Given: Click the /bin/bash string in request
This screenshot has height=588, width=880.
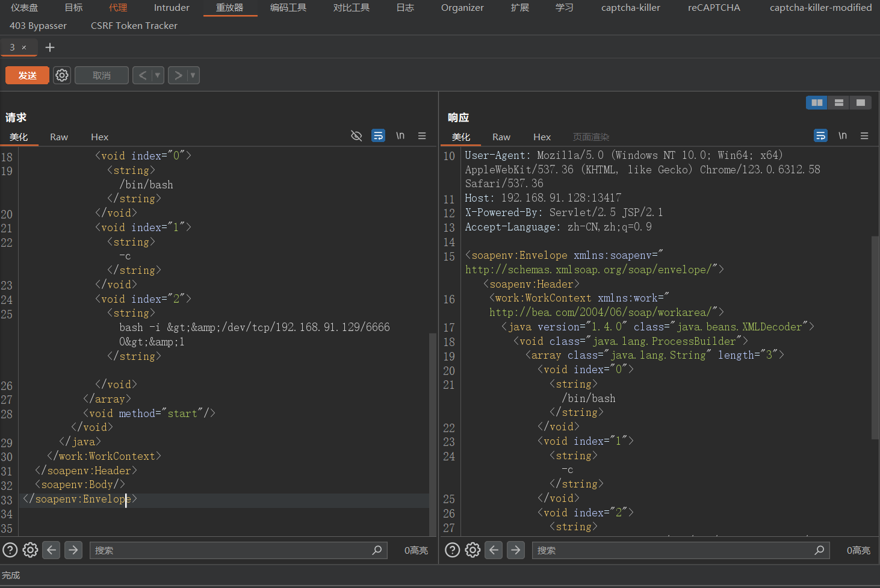Looking at the screenshot, I should click(x=146, y=185).
